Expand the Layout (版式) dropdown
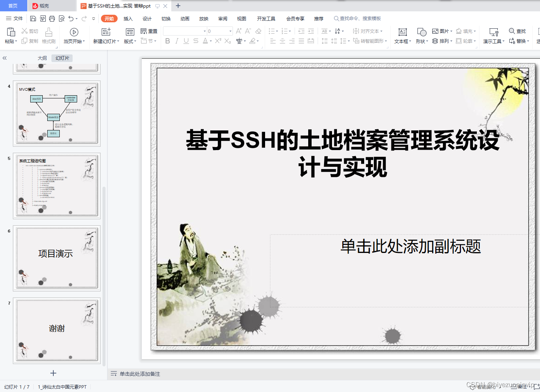Viewport: 540px width, 392px height. (x=130, y=41)
